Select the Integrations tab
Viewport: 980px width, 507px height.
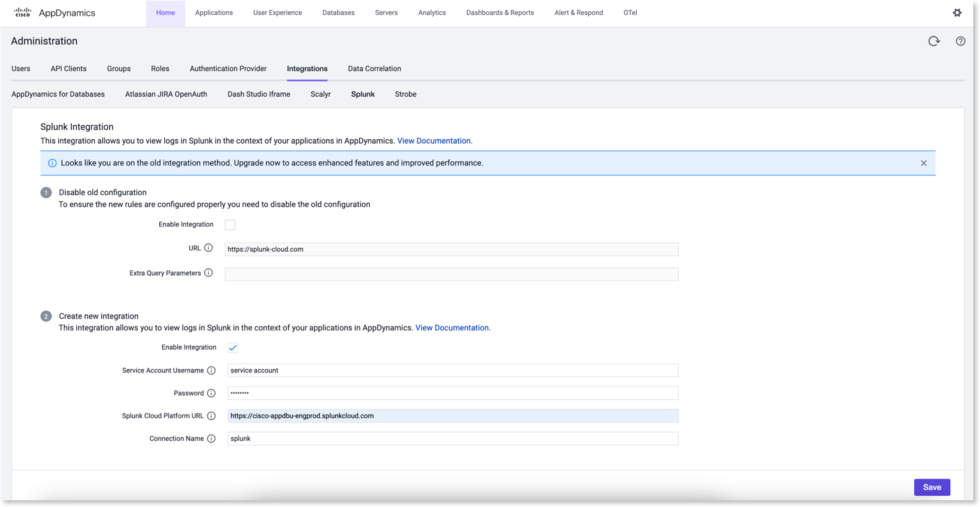tap(307, 69)
